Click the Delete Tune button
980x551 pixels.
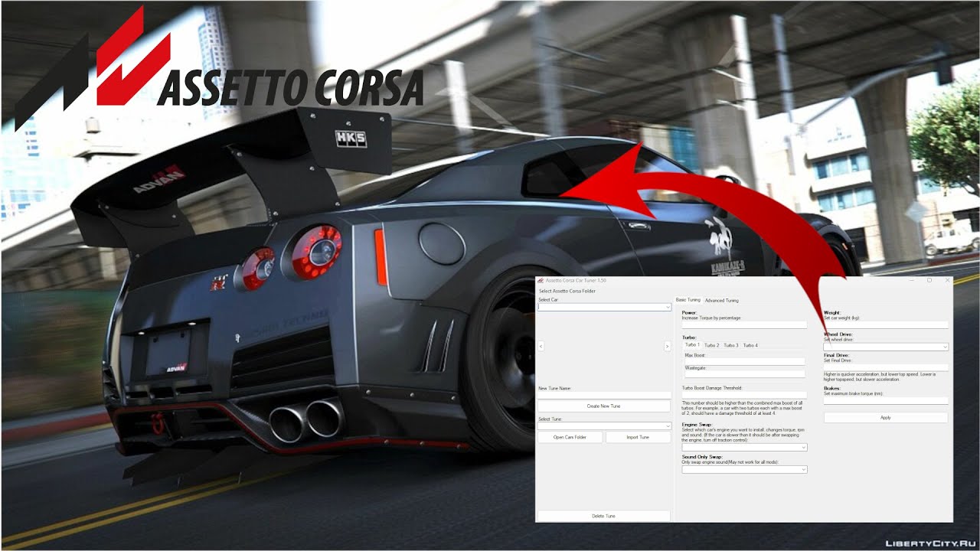[604, 516]
